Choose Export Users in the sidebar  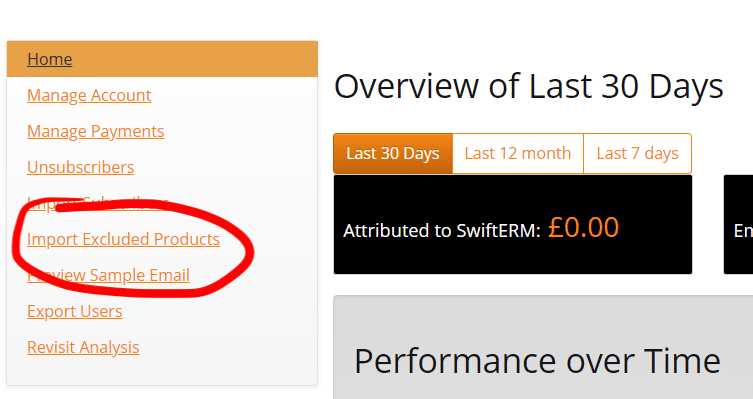click(x=74, y=311)
